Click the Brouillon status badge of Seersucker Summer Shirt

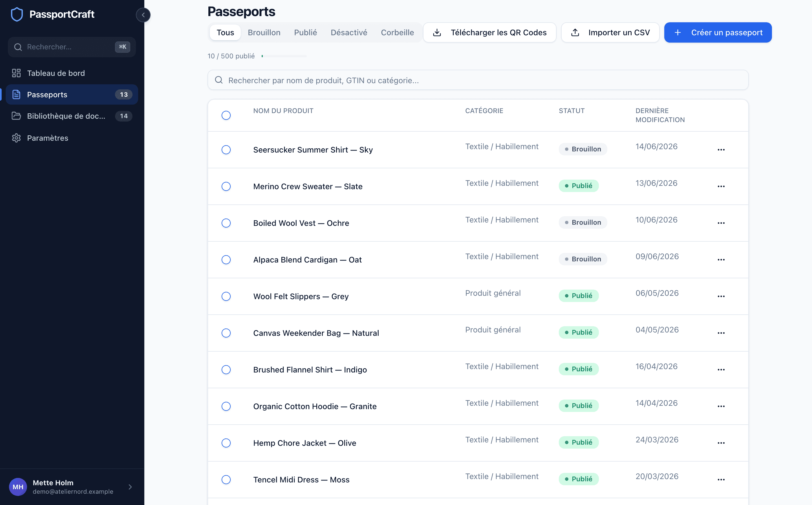(582, 149)
